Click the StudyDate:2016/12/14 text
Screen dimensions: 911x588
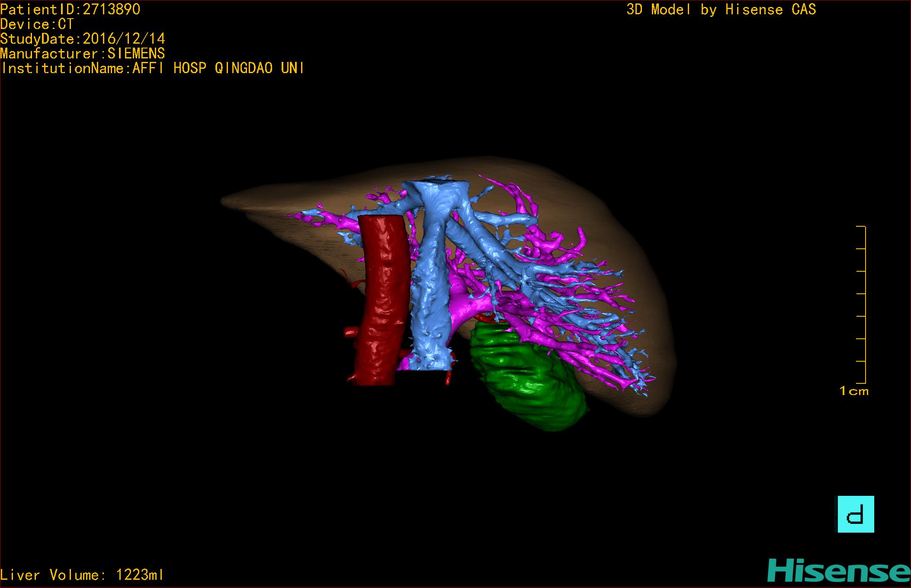83,39
